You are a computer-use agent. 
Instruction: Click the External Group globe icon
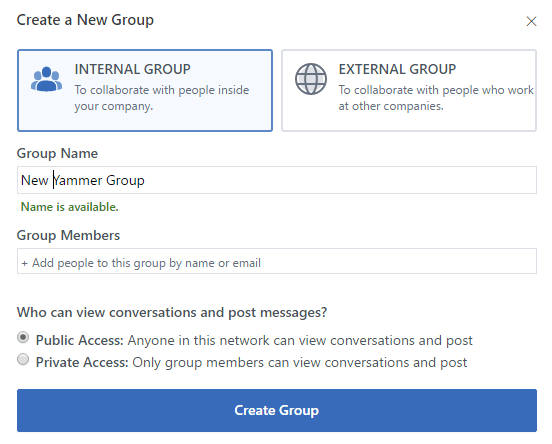[x=310, y=79]
